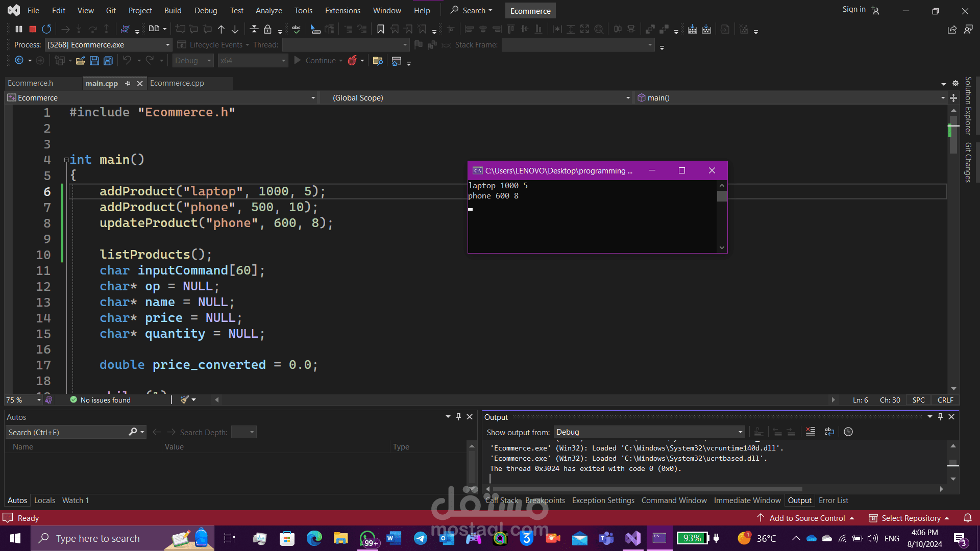Click Add to Source Control
This screenshot has height=551, width=980.
807,518
